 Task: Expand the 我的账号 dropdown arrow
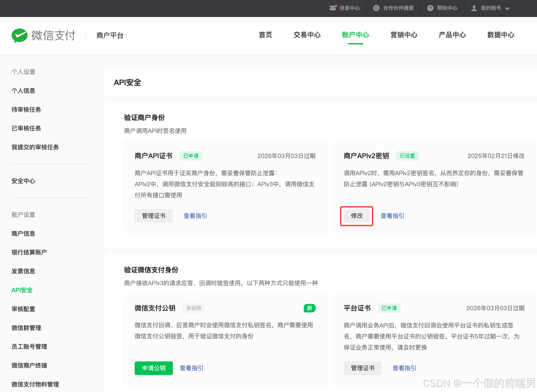507,9
